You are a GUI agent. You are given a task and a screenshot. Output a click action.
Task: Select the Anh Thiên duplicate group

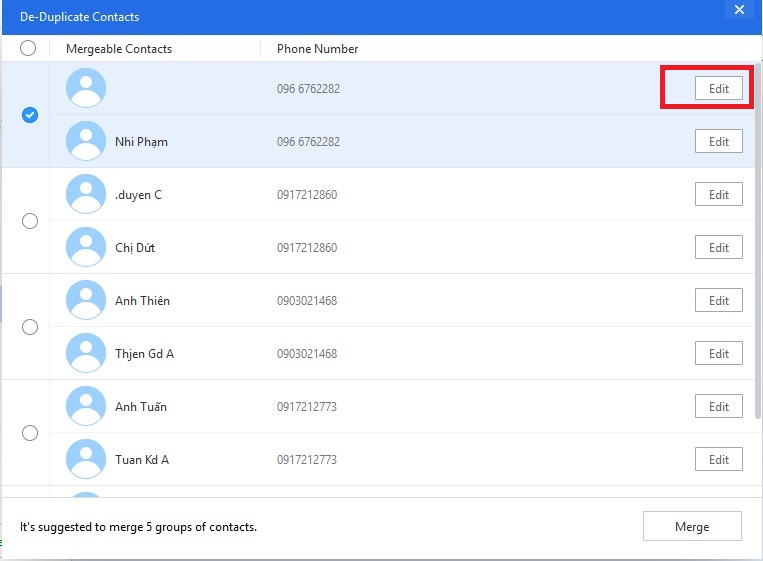30,327
